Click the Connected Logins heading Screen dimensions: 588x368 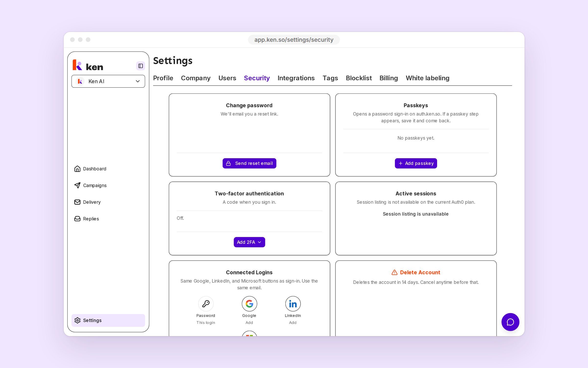249,272
